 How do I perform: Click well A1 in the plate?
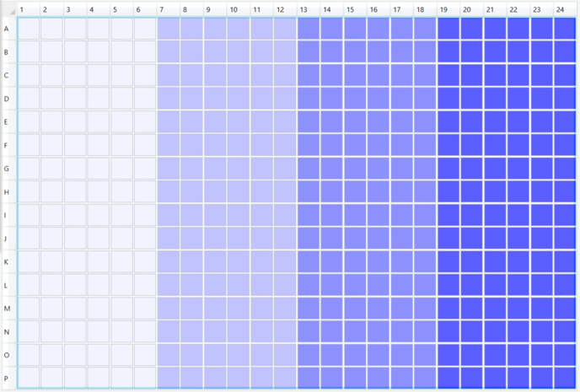coord(29,29)
